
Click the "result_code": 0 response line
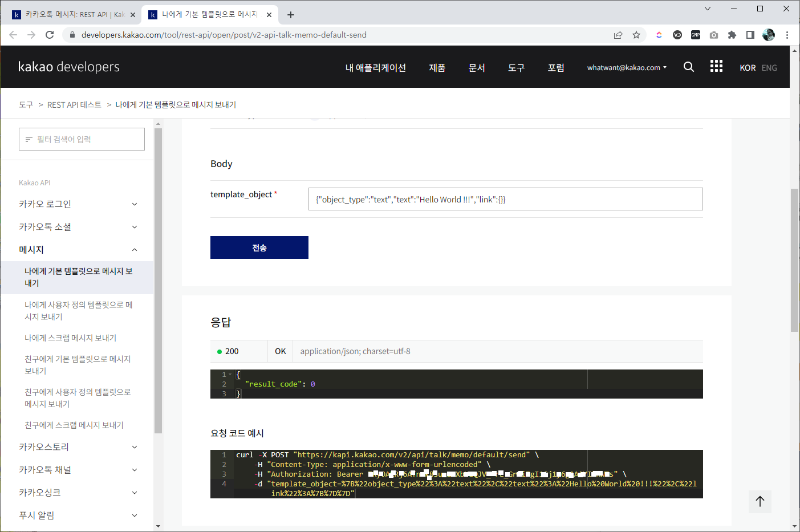tap(280, 384)
